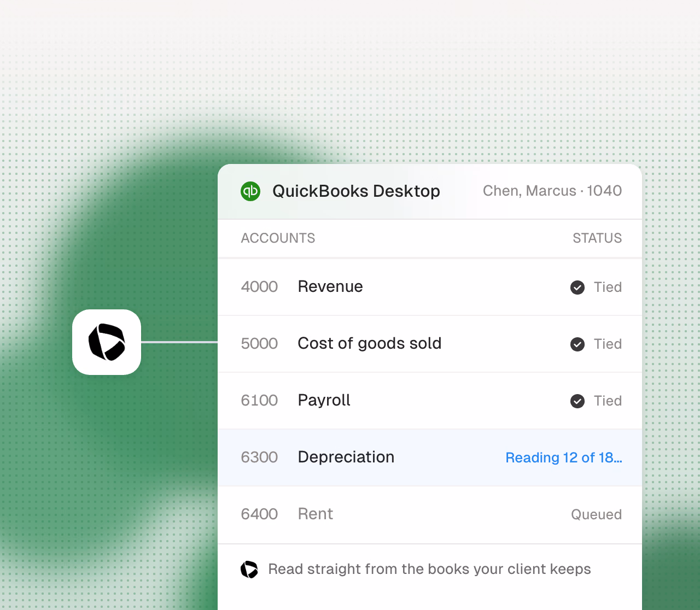This screenshot has height=610, width=700.
Task: Click the Tied status for Payroll
Action: click(608, 401)
